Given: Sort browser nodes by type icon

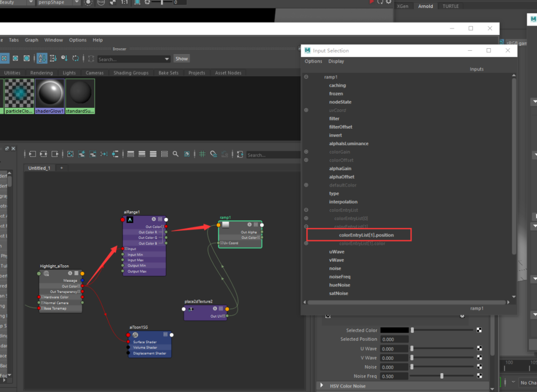Looking at the screenshot, I should tap(53, 59).
